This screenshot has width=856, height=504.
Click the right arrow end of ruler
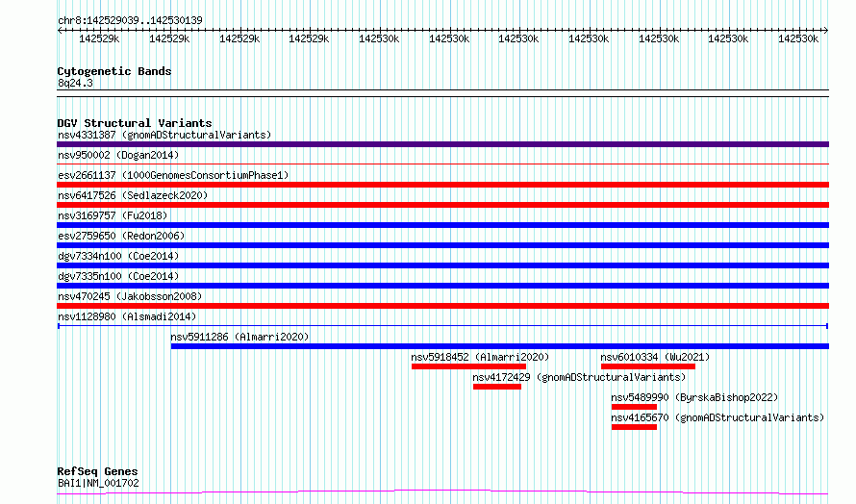tap(826, 30)
